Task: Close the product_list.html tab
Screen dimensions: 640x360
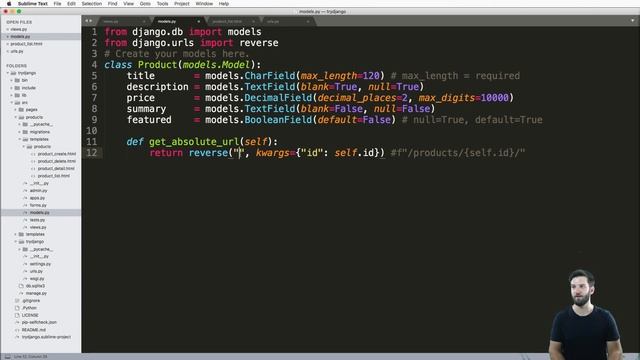Action: tap(253, 21)
